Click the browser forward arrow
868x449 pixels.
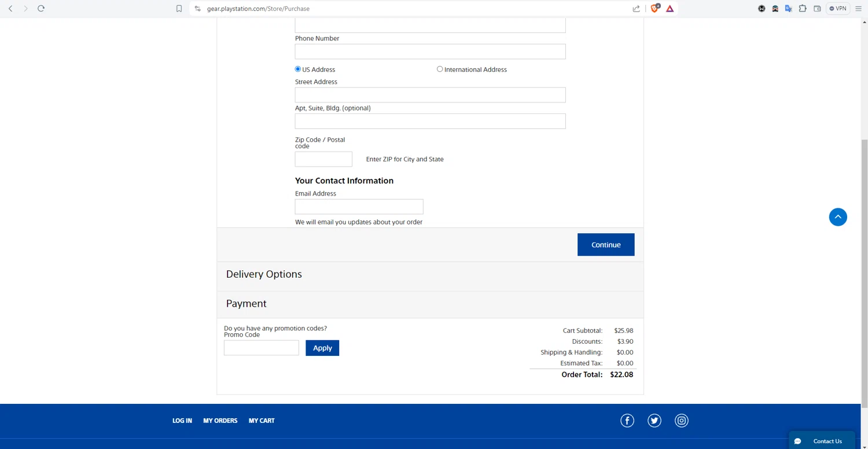(x=25, y=9)
